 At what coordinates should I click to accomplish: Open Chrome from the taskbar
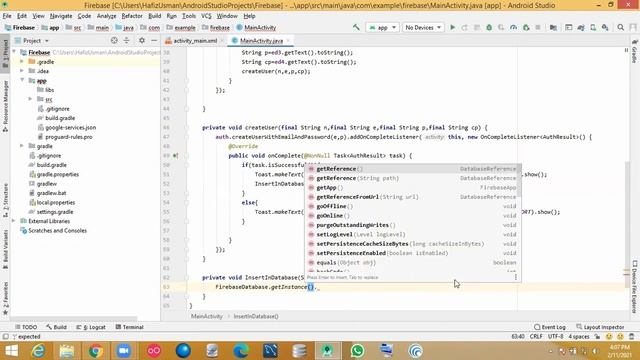click(x=96, y=351)
